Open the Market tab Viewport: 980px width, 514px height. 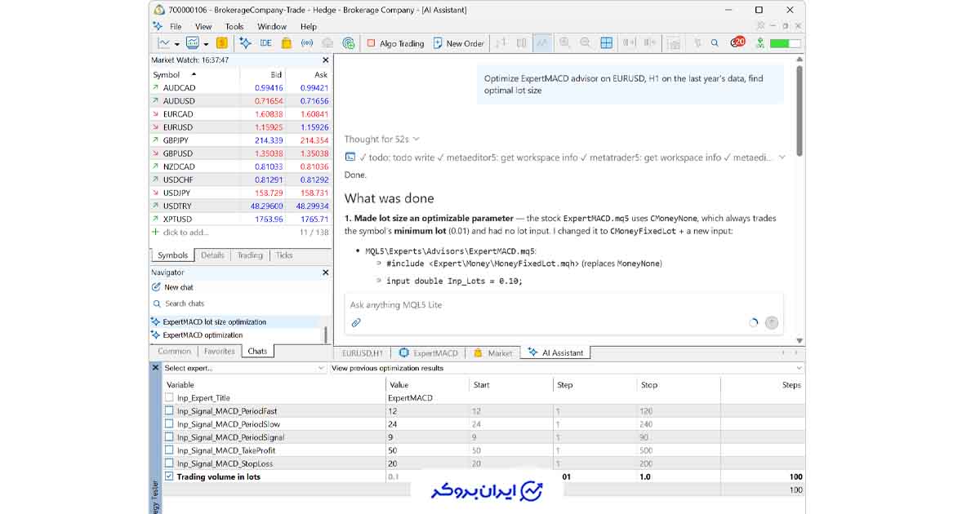click(493, 353)
